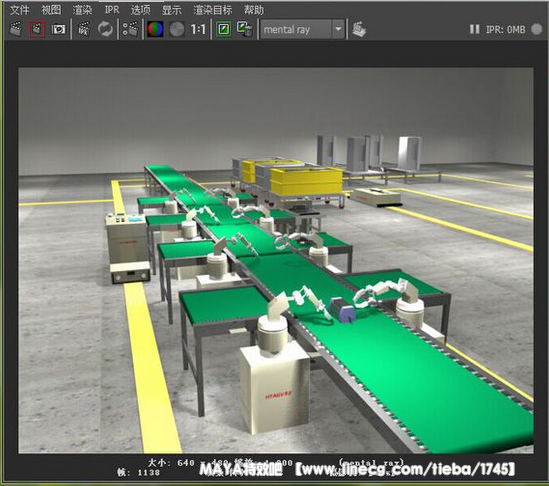The image size is (549, 486).
Task: Toggle the alpha channel display icon
Action: [177, 29]
